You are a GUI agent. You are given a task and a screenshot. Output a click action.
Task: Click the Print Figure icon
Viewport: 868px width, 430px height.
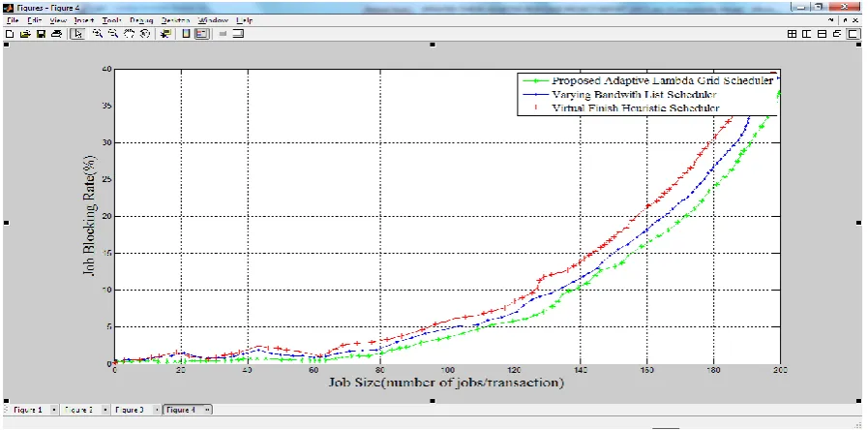click(x=55, y=34)
